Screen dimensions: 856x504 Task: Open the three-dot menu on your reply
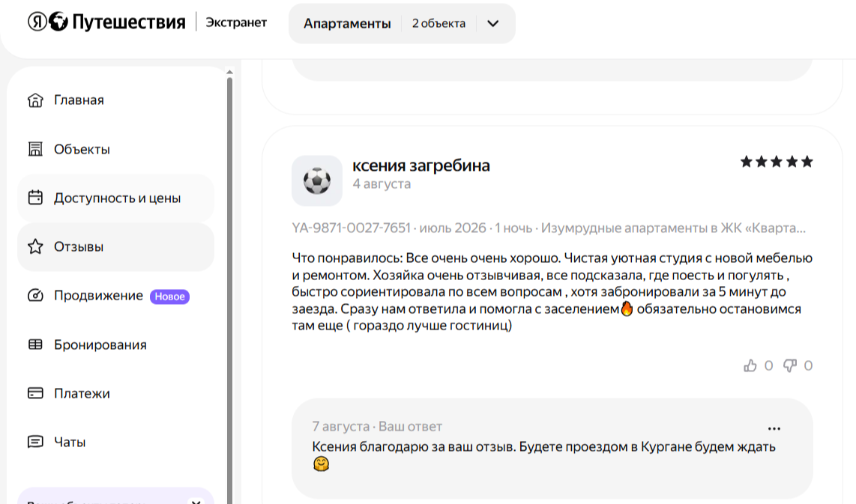pyautogui.click(x=774, y=428)
